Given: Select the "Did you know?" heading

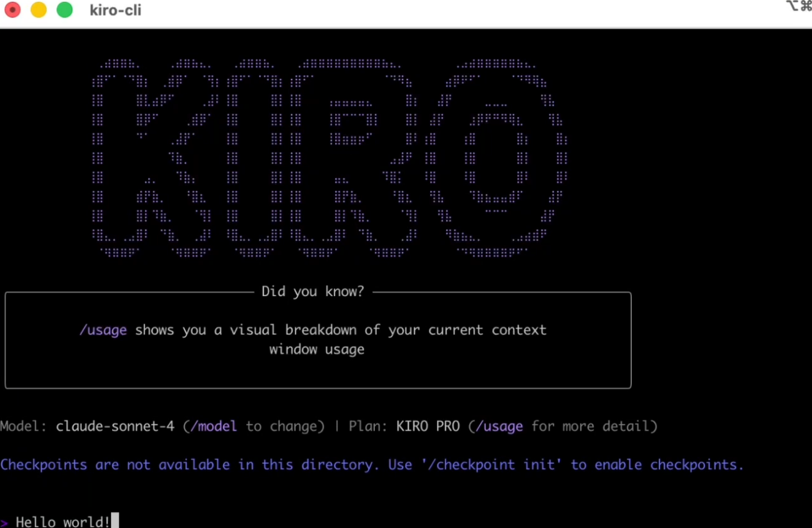Looking at the screenshot, I should pos(313,292).
